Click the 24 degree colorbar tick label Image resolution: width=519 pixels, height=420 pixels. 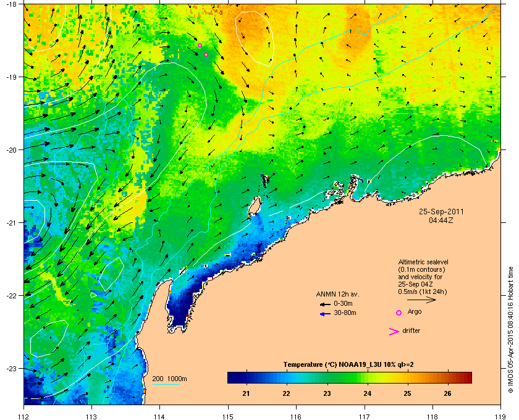[x=368, y=393]
